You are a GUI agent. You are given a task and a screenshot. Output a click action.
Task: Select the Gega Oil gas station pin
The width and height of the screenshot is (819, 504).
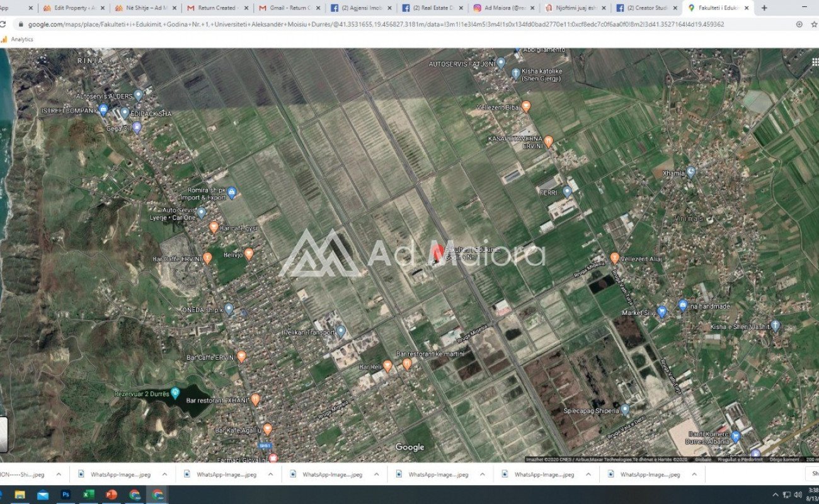137,127
